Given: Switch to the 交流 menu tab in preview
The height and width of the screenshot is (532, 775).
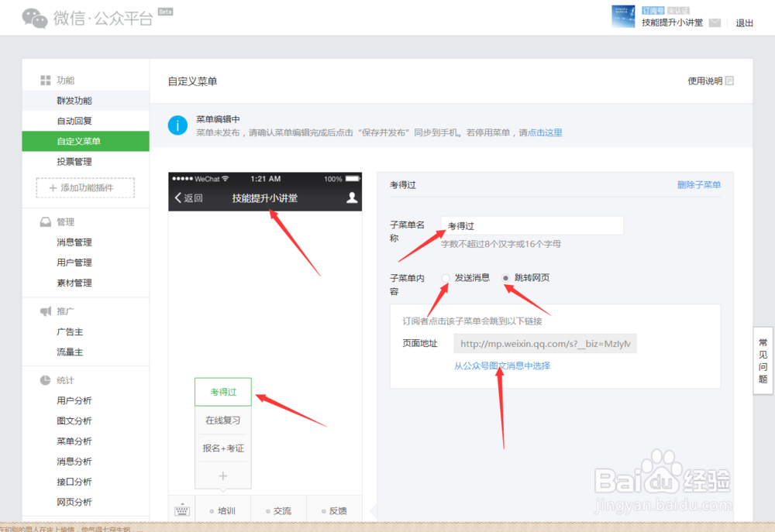Looking at the screenshot, I should (x=280, y=510).
